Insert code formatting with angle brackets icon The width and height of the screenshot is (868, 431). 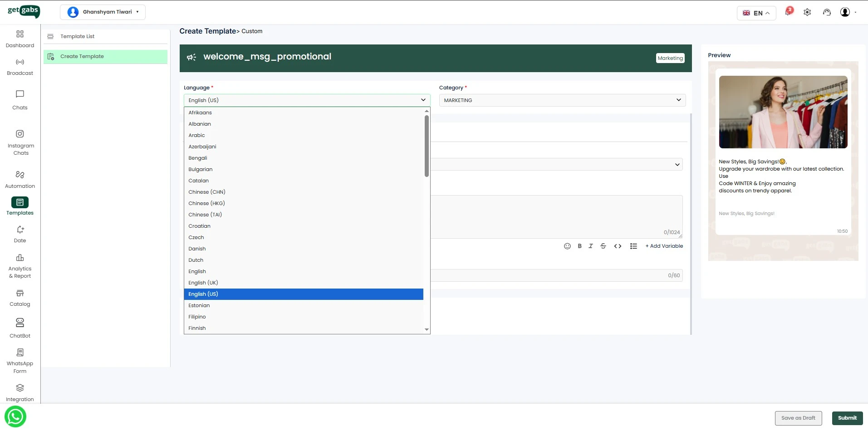[618, 246]
